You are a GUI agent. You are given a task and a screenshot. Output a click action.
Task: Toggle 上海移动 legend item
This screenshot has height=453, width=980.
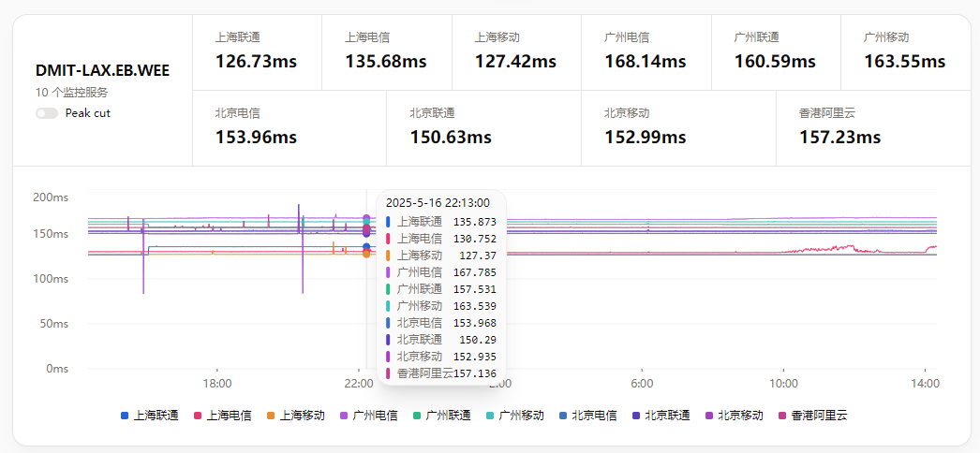(295, 415)
